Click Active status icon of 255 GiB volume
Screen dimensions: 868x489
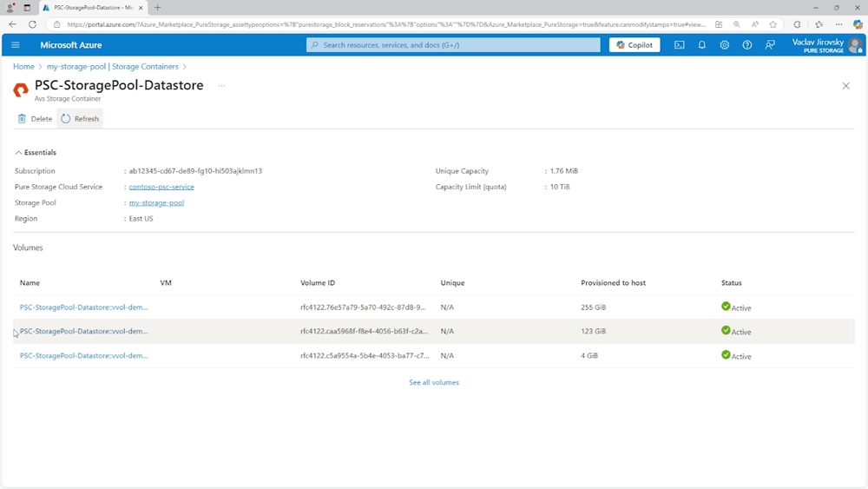pos(726,306)
